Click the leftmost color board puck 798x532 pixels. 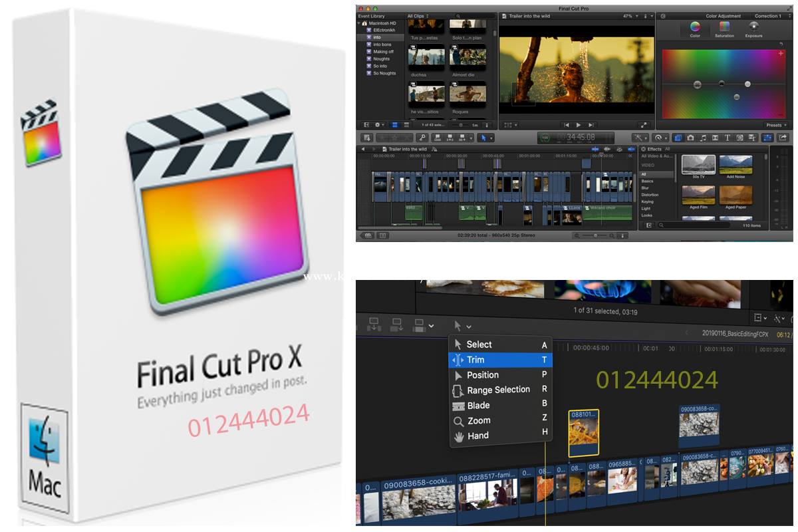pyautogui.click(x=698, y=84)
